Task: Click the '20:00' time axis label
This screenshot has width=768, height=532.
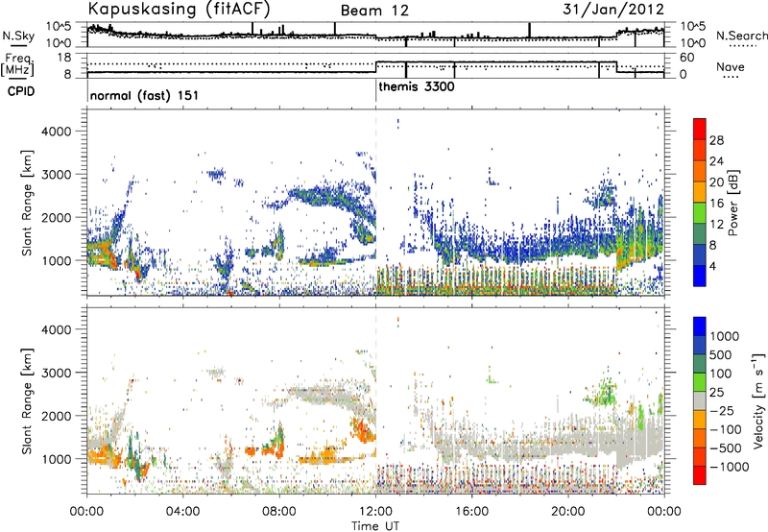Action: point(568,512)
